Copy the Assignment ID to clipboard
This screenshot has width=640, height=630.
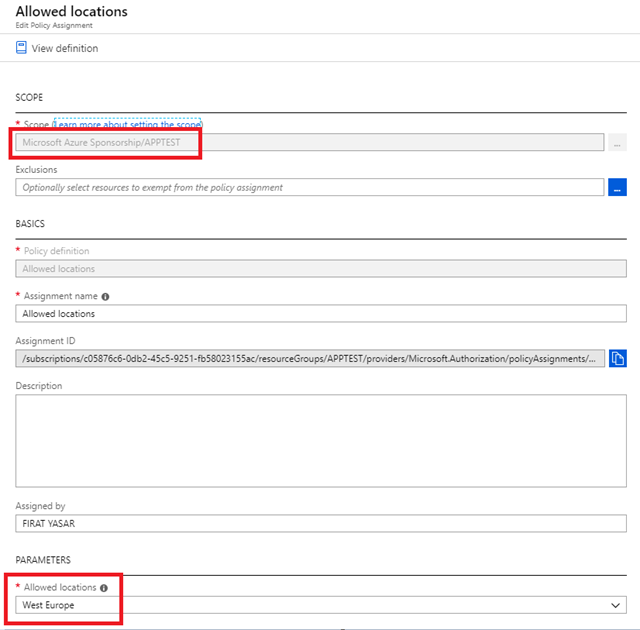[x=617, y=358]
